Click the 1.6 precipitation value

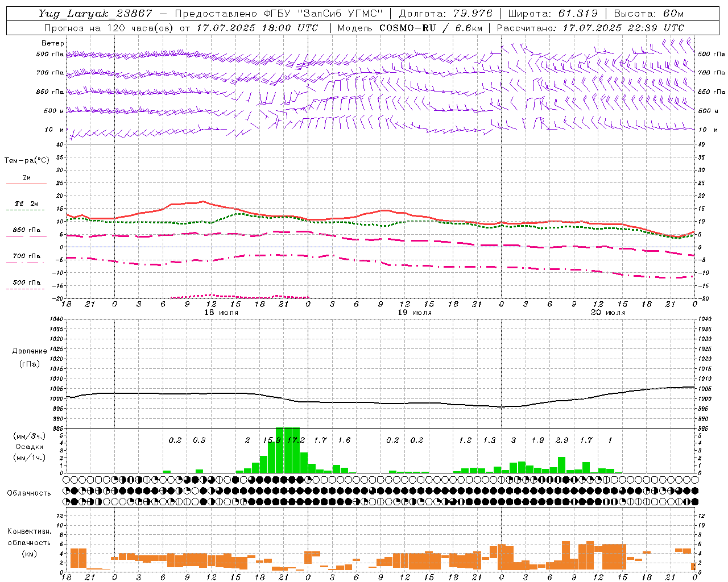(344, 440)
